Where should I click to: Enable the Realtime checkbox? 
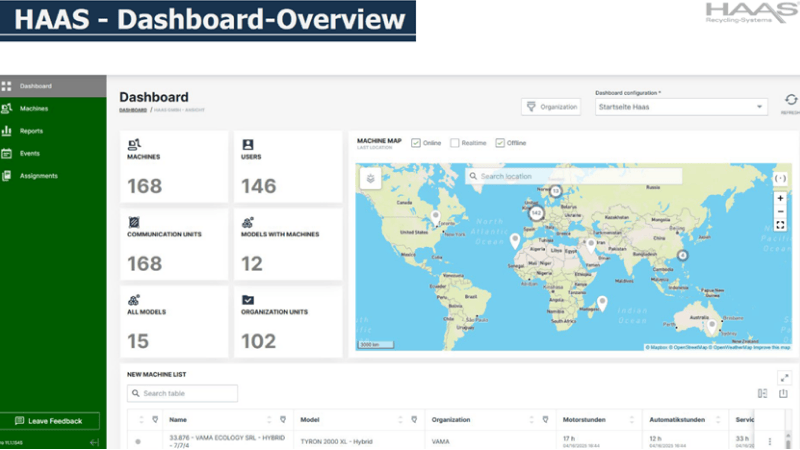click(454, 143)
